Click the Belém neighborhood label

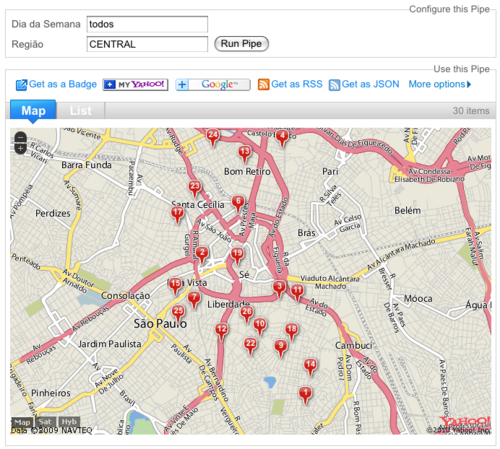[407, 210]
